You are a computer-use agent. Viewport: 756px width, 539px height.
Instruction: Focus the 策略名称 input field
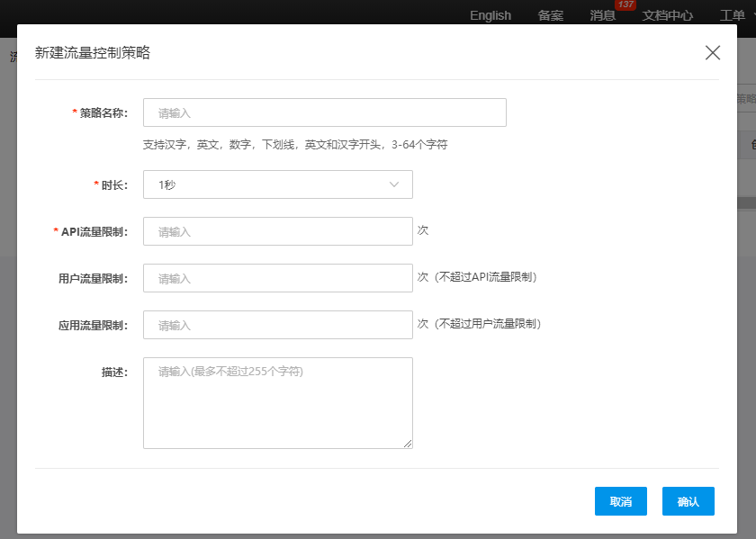[324, 112]
